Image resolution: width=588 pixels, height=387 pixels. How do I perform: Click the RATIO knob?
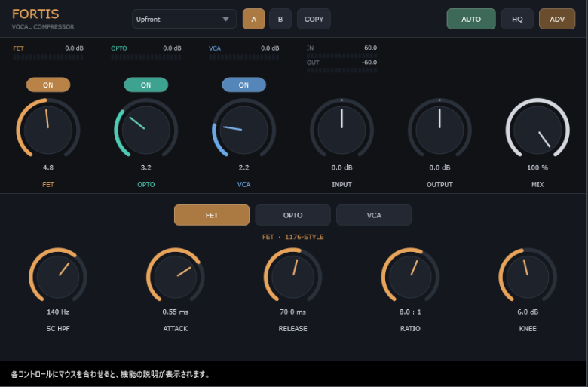[x=410, y=277]
